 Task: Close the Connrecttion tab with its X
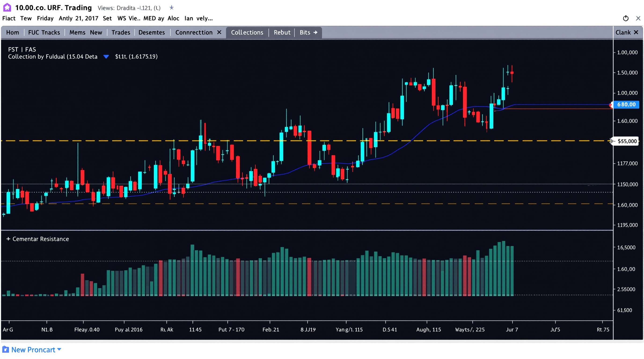click(x=219, y=32)
